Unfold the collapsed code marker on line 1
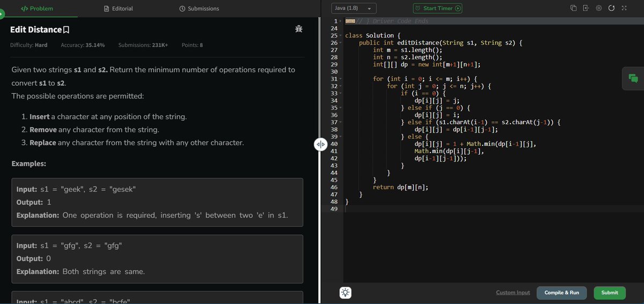 click(x=350, y=21)
